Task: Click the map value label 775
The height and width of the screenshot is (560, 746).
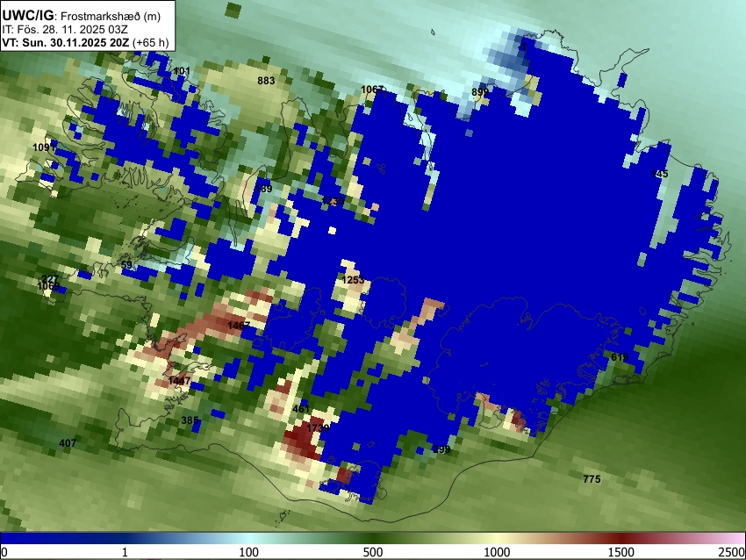Action: tap(592, 479)
